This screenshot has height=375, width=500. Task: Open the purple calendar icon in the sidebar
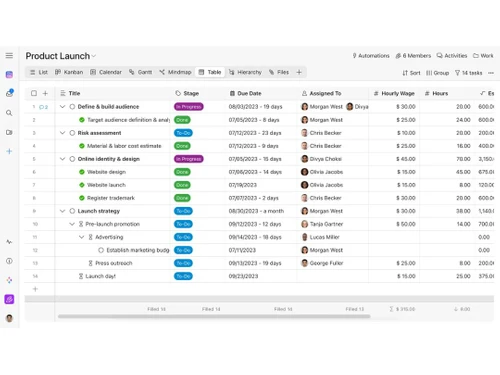pos(9,74)
